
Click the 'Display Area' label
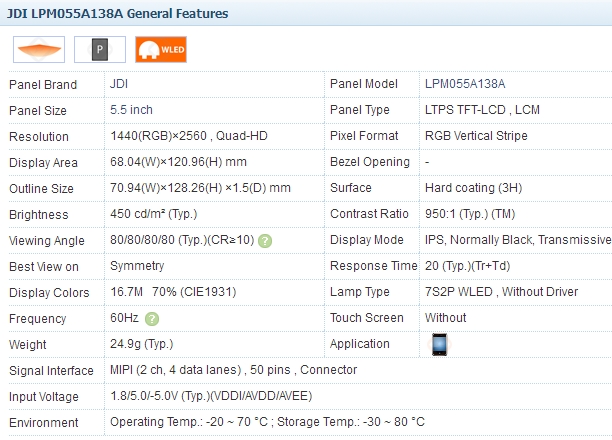43,163
